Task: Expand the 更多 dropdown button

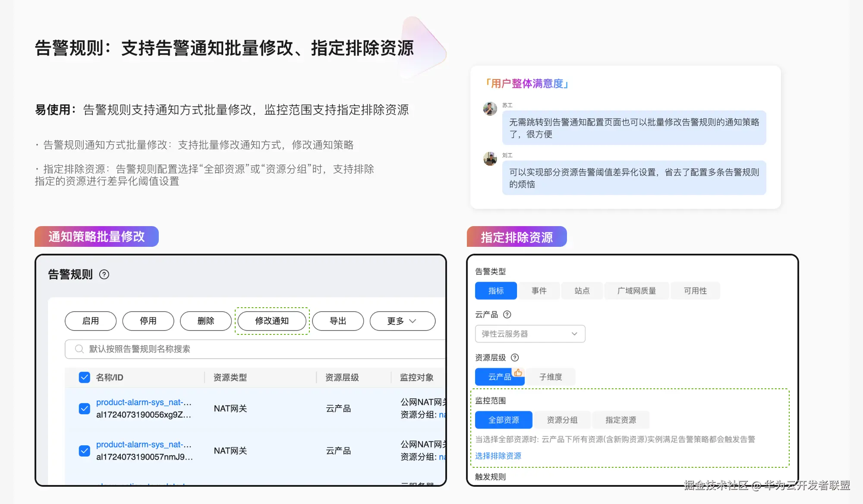Action: click(x=402, y=321)
